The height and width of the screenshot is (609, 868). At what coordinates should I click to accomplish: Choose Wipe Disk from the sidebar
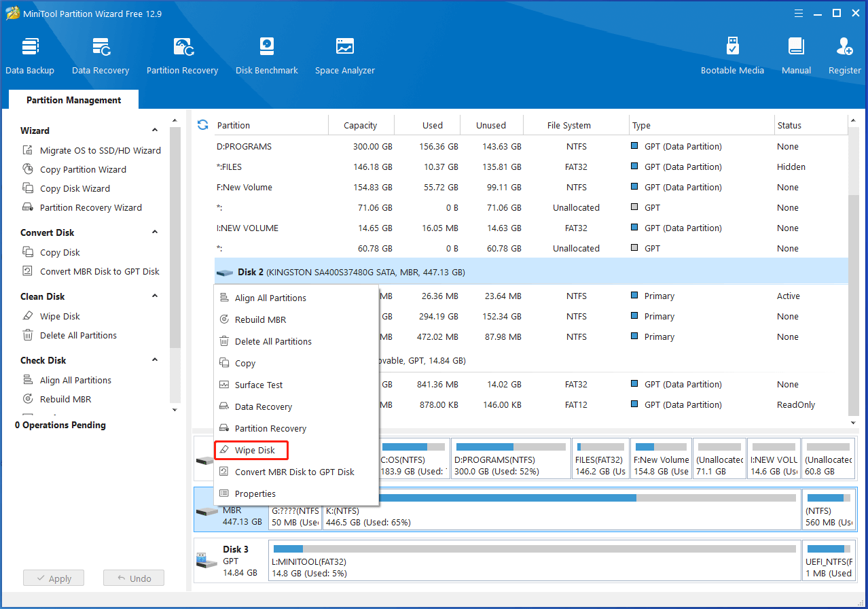[61, 315]
